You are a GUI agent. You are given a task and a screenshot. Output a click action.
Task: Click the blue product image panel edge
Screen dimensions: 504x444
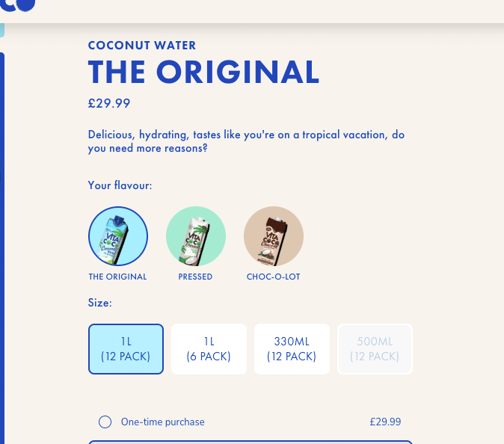2,248
